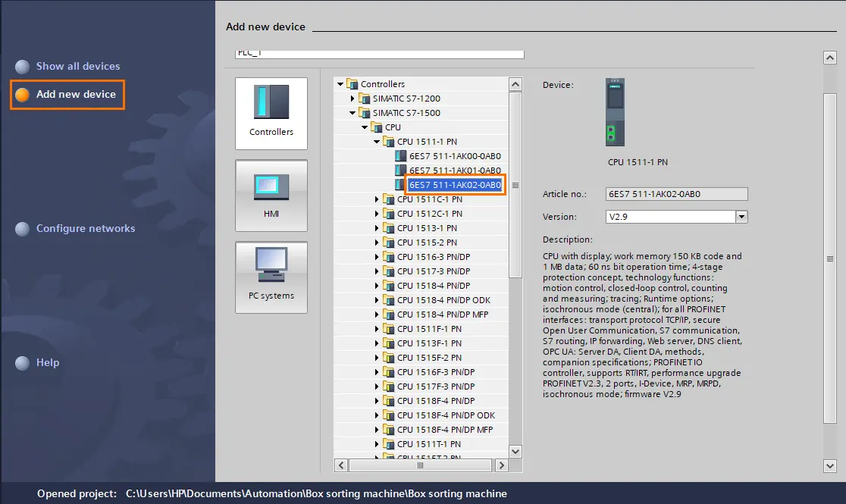Select article 6ES7 511-1AK01-0AB0 in the tree
846x504 pixels.
click(x=455, y=171)
